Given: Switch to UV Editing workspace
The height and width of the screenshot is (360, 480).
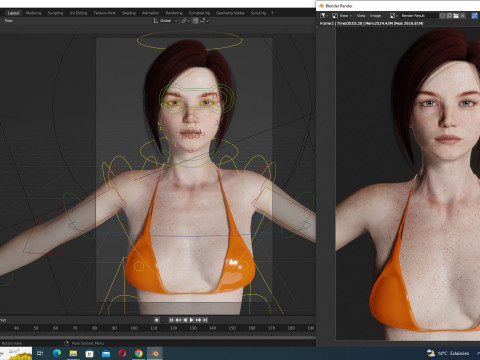Looking at the screenshot, I should coord(78,13).
